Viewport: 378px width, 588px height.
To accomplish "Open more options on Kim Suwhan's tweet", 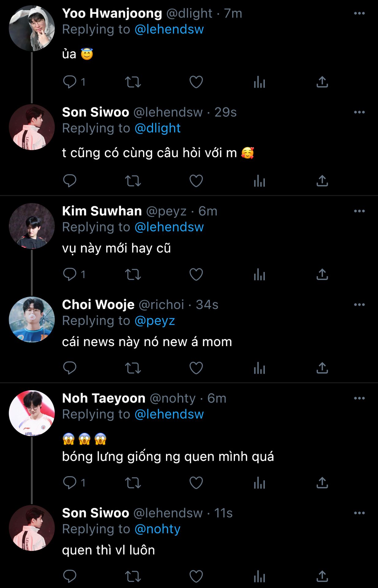I will 359,211.
